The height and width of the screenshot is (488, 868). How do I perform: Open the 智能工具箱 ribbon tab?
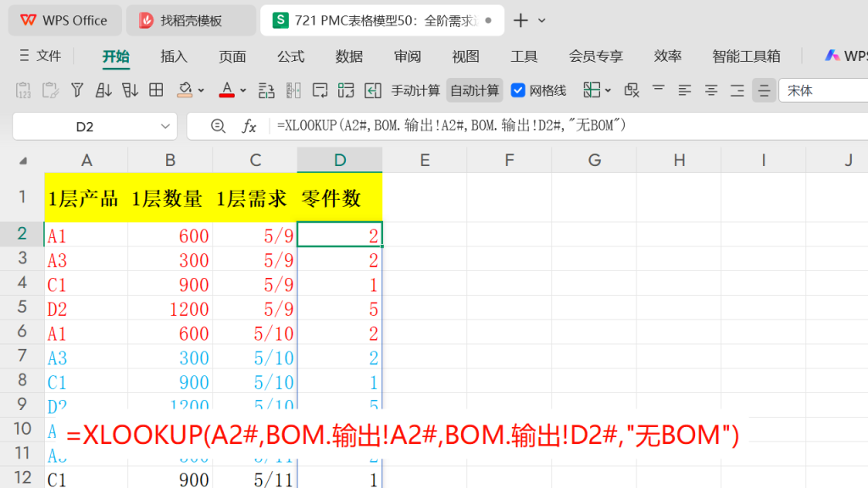tap(746, 57)
